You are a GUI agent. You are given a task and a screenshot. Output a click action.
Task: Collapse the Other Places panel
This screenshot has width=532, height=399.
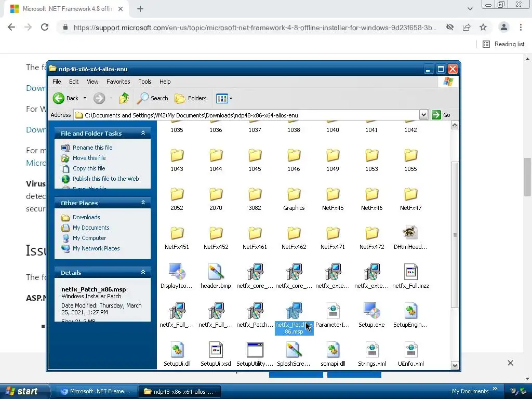(x=143, y=203)
